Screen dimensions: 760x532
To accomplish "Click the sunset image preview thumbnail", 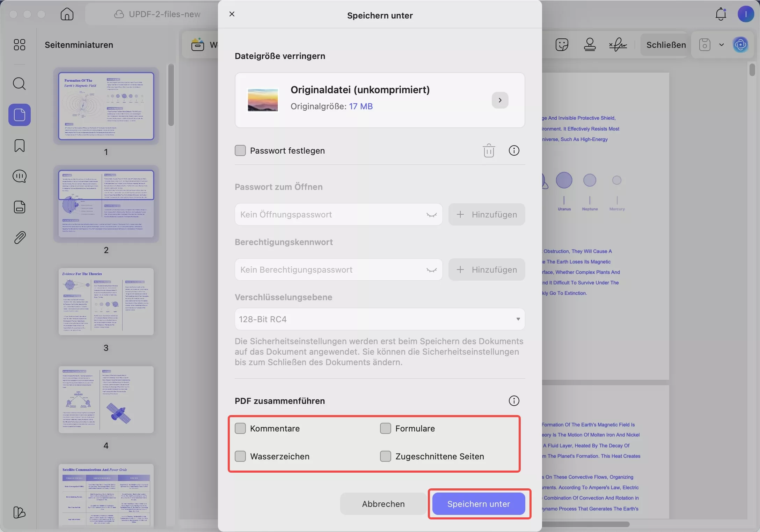I will [x=263, y=100].
